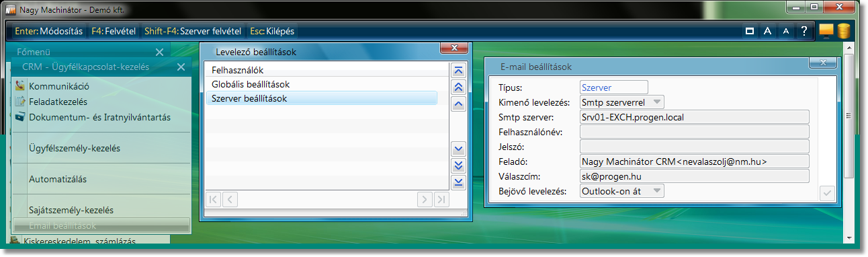This screenshot has width=868, height=257.
Task: Click the application icon in title bar
Action: pyautogui.click(x=11, y=10)
